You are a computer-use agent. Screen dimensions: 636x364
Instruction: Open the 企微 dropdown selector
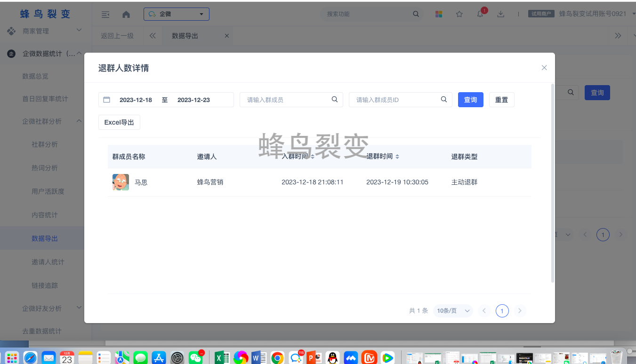click(177, 14)
